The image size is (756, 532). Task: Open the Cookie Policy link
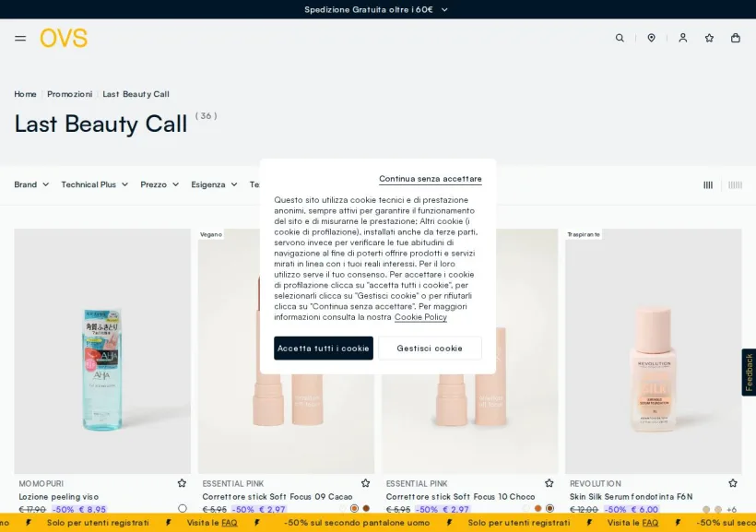420,317
